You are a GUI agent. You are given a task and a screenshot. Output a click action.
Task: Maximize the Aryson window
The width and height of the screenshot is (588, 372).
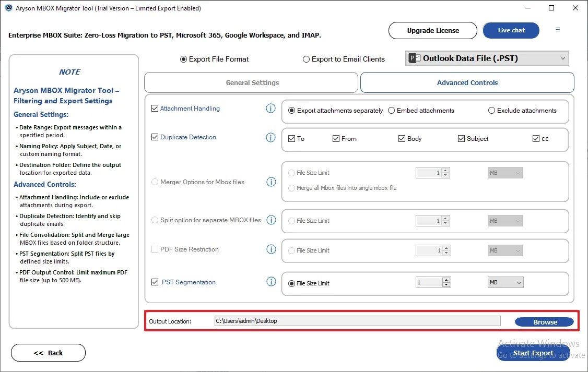(x=551, y=8)
